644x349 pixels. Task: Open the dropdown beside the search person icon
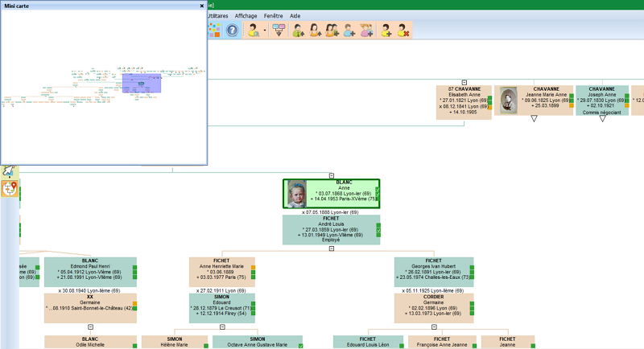[x=265, y=31]
